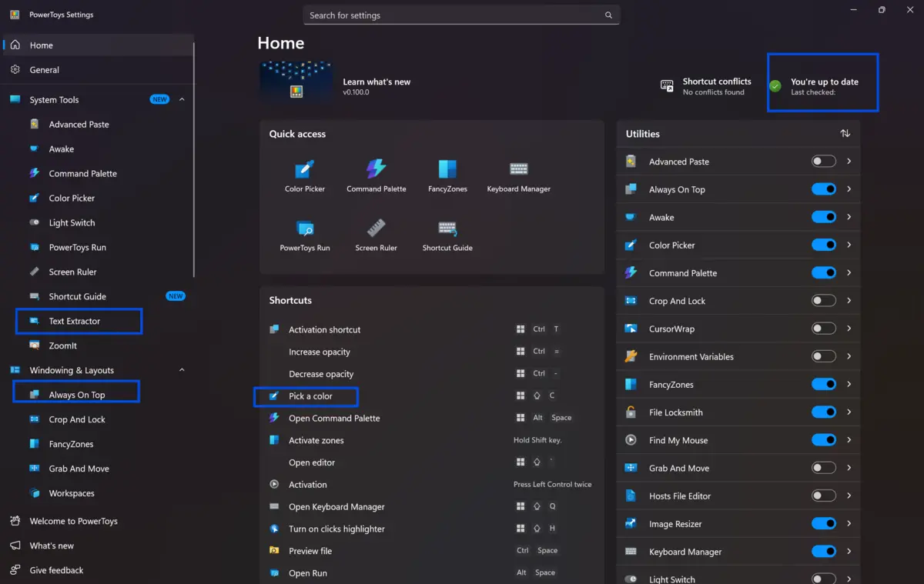Click Image Resizer icon in Utilities
924x584 pixels.
tap(631, 524)
